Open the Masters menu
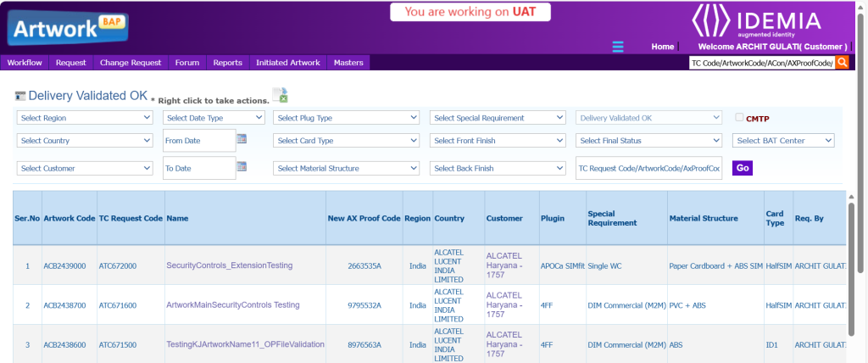 click(348, 63)
